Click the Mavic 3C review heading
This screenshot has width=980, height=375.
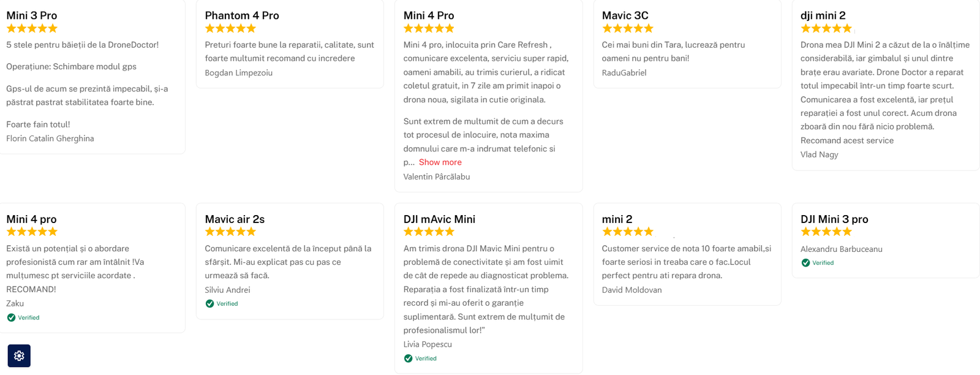tap(625, 15)
